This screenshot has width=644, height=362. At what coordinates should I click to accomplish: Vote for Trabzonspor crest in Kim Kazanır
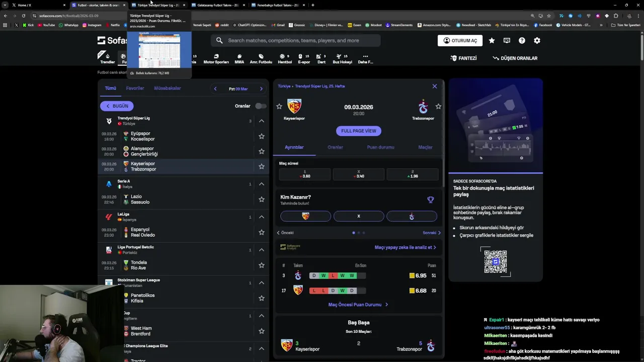point(412,216)
